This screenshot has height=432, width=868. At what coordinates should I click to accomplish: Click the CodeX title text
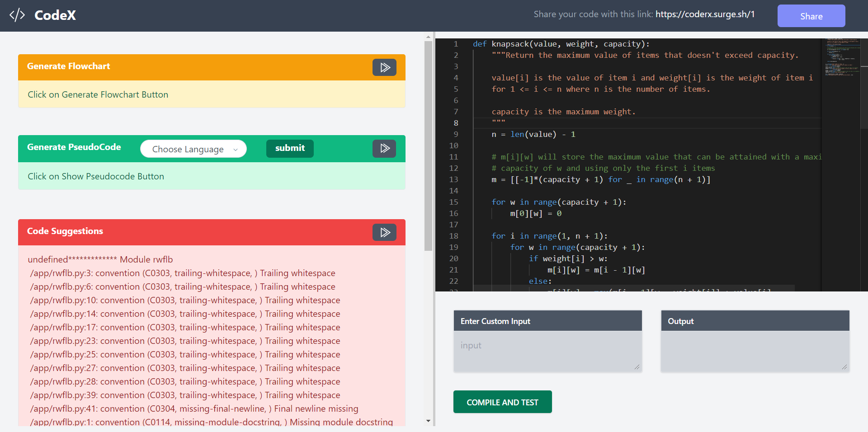tap(55, 15)
